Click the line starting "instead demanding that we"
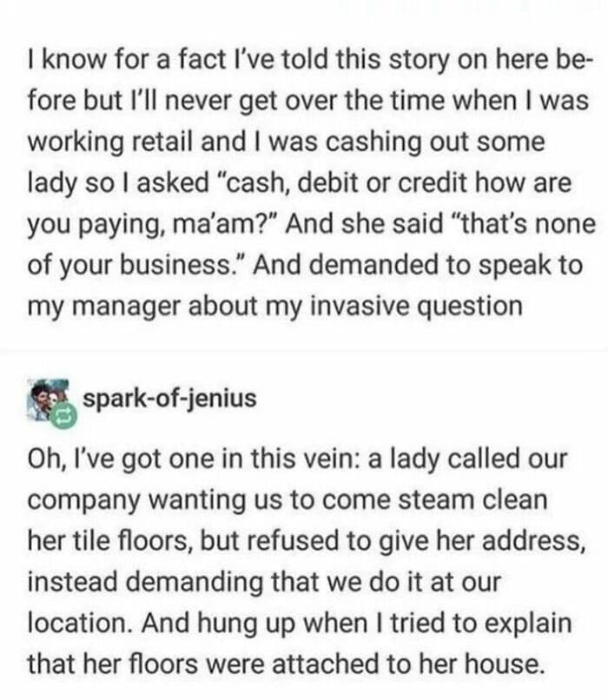The width and height of the screenshot is (608, 700). pyautogui.click(x=264, y=581)
